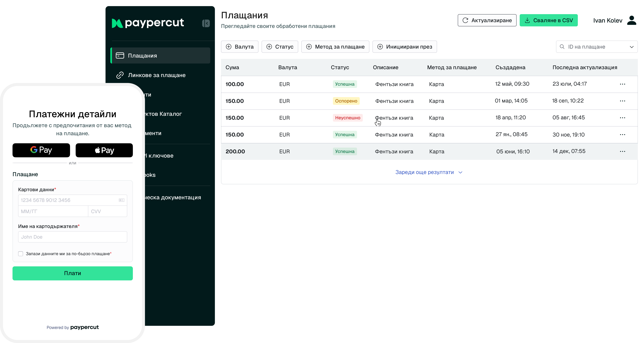
Task: Click the Плати button
Action: tap(73, 273)
